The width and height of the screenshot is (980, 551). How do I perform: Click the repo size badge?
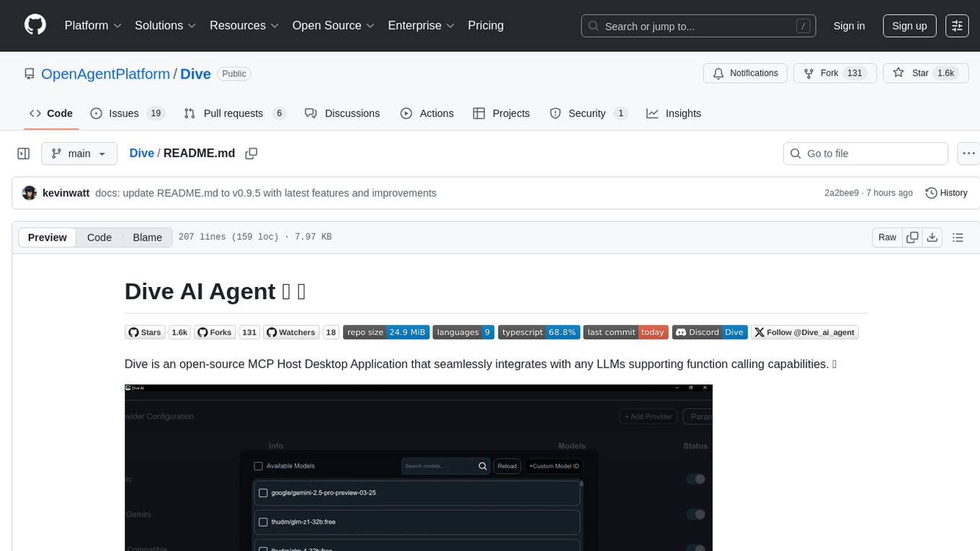386,332
